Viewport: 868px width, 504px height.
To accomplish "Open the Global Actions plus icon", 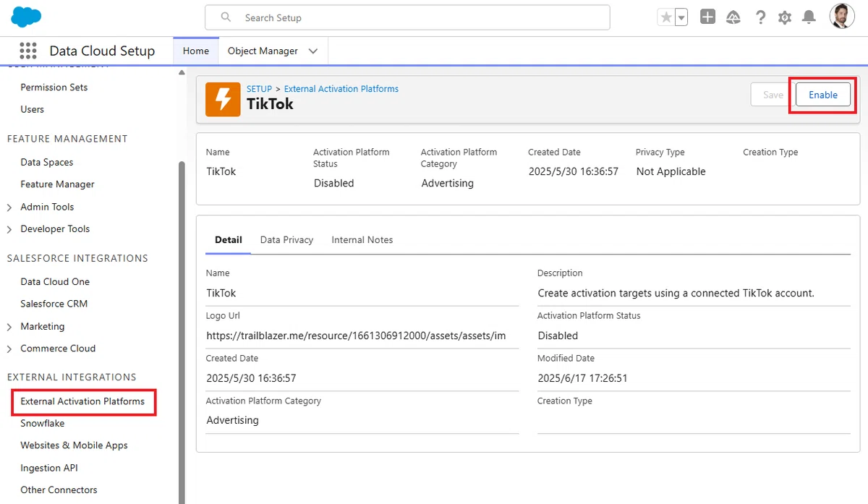I will pos(708,17).
